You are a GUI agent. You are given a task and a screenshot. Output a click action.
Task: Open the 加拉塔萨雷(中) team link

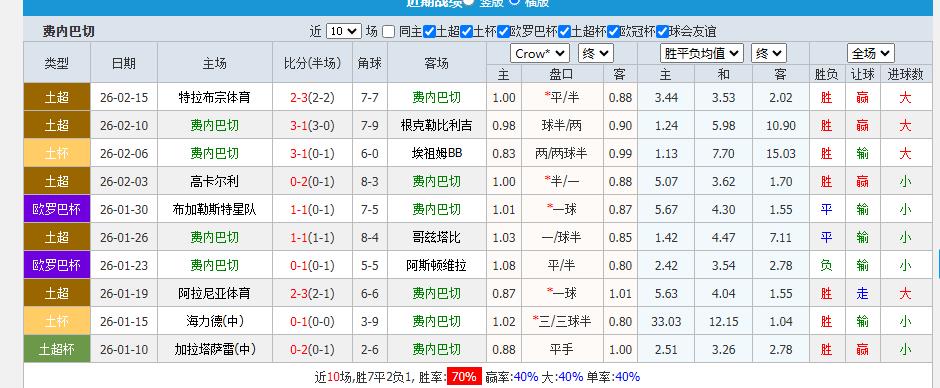[x=215, y=349]
